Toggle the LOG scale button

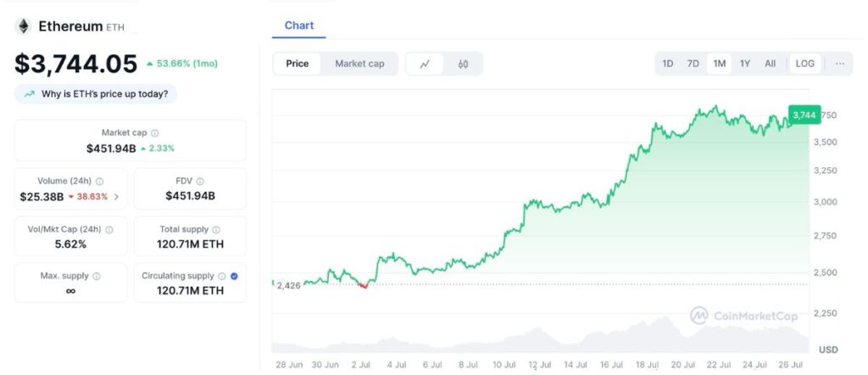(x=805, y=64)
